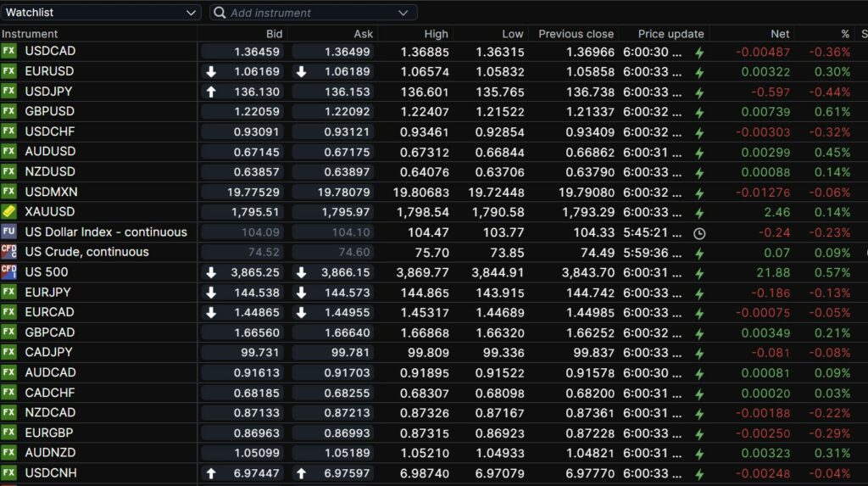Click the % column header
Viewport: 868px width, 486px height.
[x=844, y=34]
